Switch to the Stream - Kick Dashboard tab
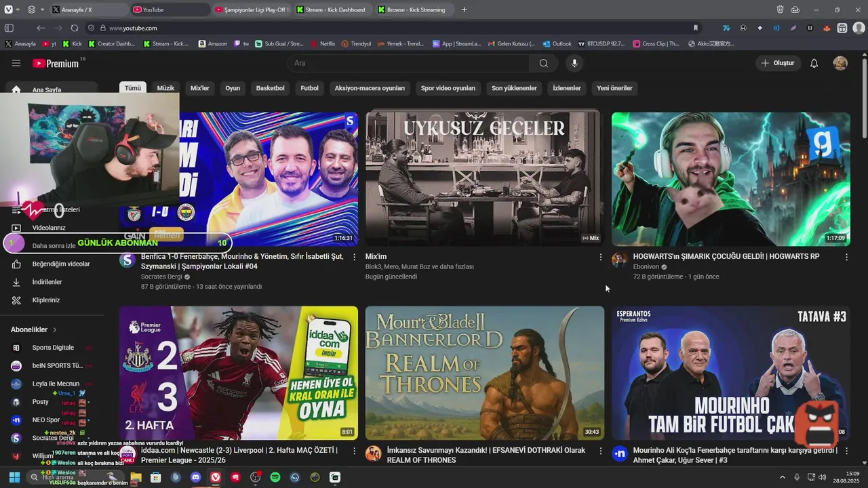 (334, 9)
